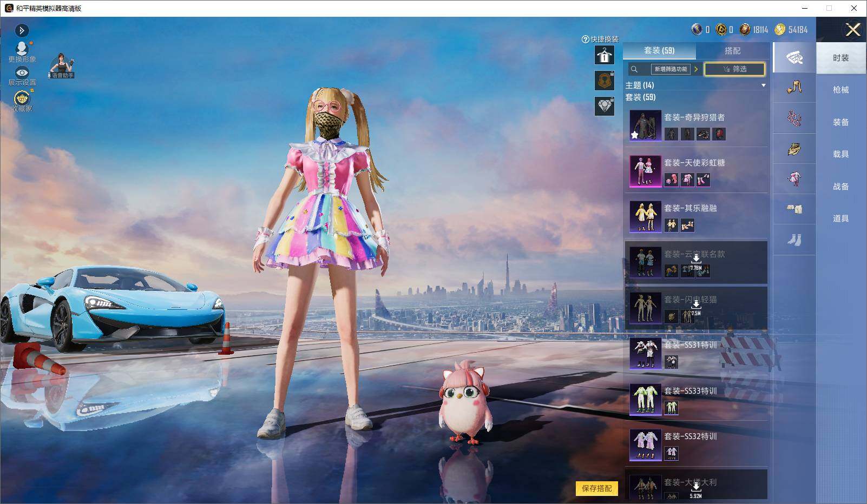Open the 收藏家 collector badge
This screenshot has width=867, height=504.
(22, 101)
